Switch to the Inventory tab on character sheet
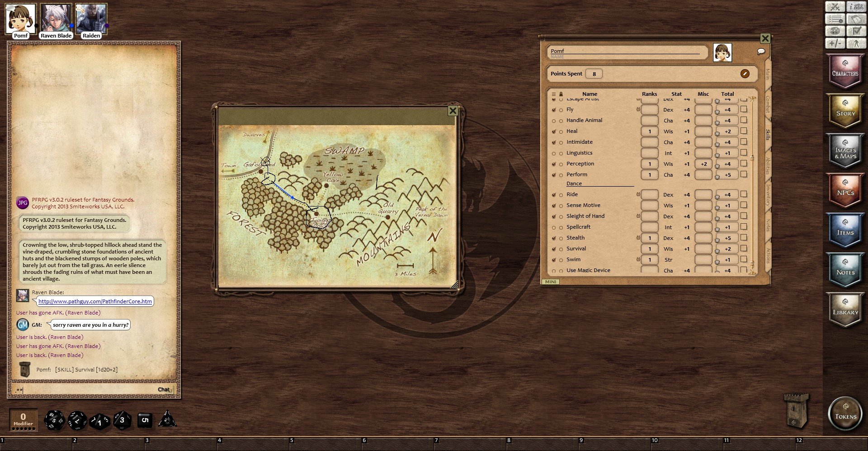The image size is (868, 451). tap(767, 195)
